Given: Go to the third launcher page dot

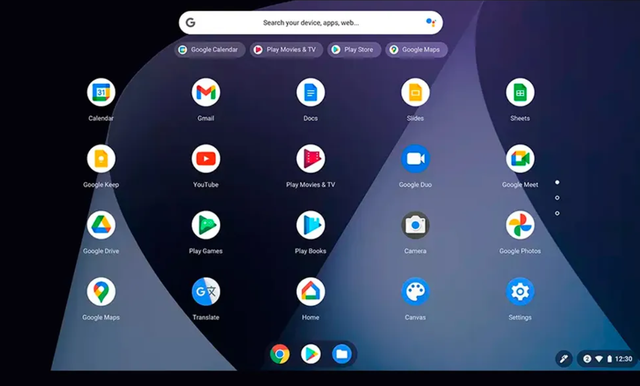Looking at the screenshot, I should tap(557, 213).
